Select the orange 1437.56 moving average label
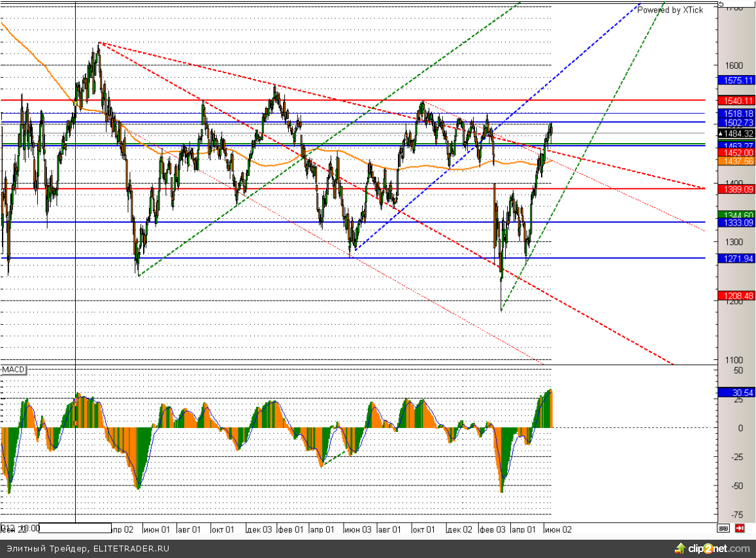This screenshot has width=756, height=558. (x=736, y=161)
